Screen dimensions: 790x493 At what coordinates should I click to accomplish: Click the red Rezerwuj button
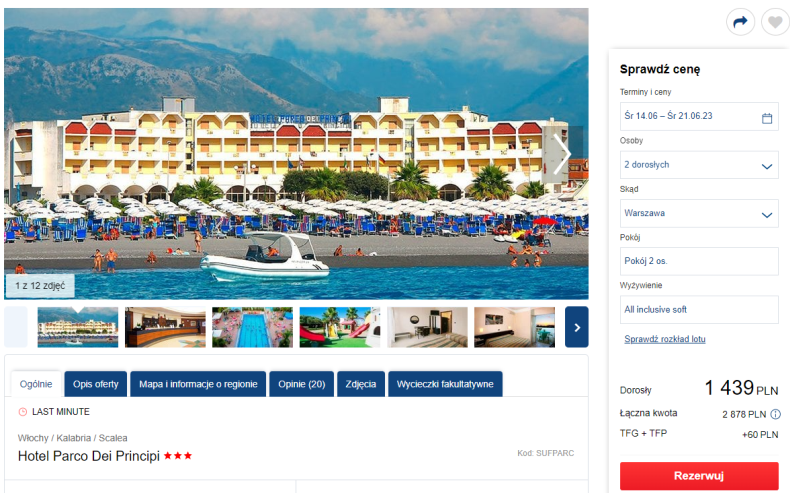(699, 476)
